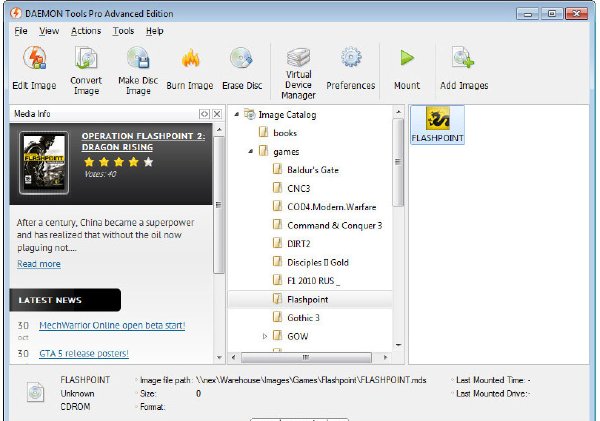Open the Tools menu
This screenshot has height=421, width=600.
[x=123, y=31]
